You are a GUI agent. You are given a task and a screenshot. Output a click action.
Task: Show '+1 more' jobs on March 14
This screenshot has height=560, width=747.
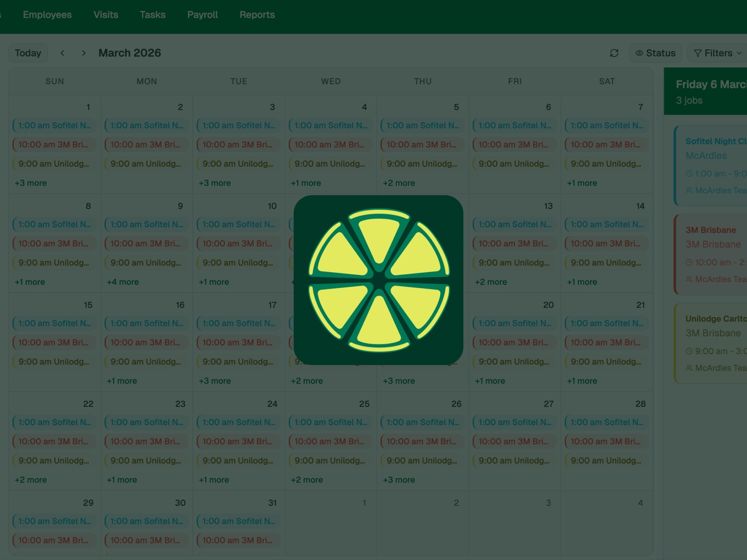[x=582, y=282]
